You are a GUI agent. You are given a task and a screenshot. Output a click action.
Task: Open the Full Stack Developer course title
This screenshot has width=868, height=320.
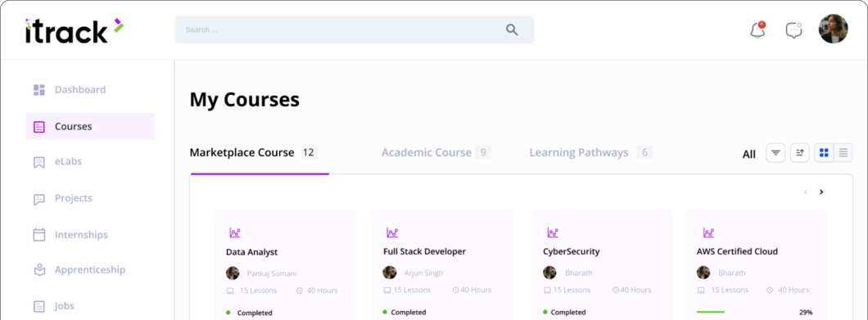click(425, 252)
